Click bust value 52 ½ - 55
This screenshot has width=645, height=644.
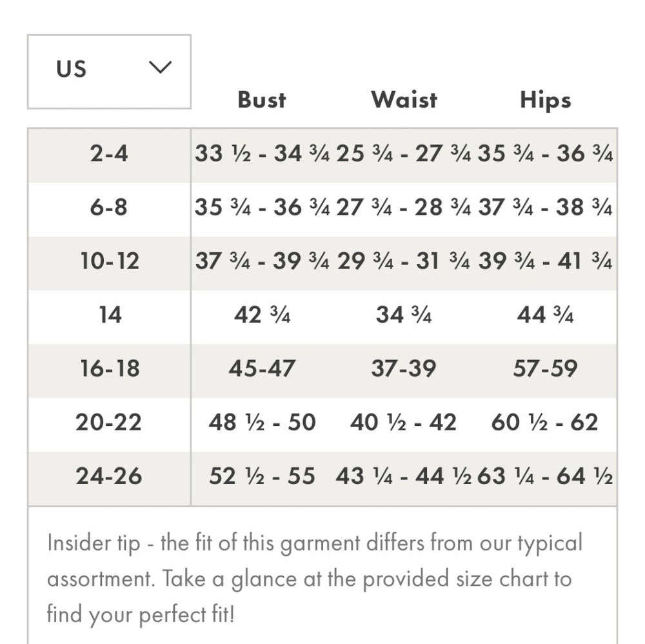(x=262, y=476)
